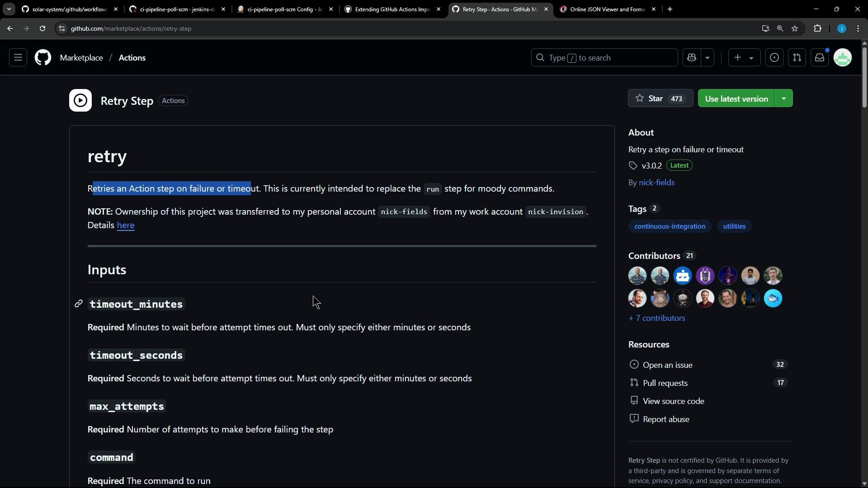Click the Open an issue circle icon
The image size is (868, 488).
click(x=634, y=364)
